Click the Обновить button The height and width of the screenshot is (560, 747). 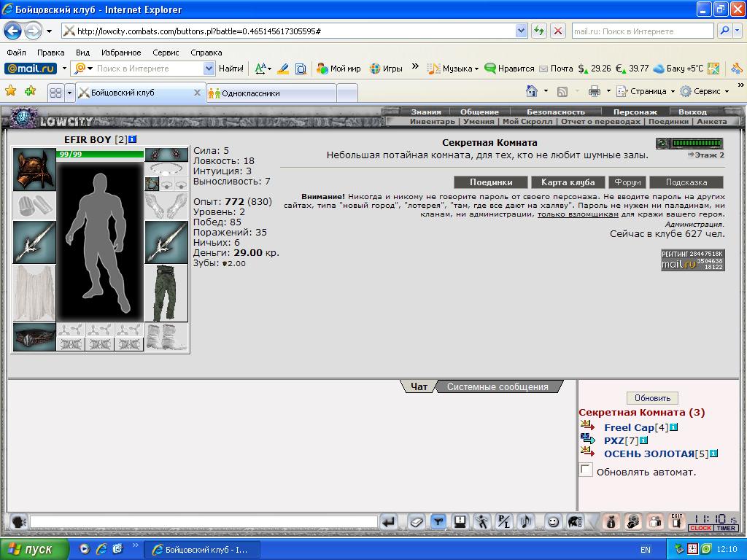(652, 398)
